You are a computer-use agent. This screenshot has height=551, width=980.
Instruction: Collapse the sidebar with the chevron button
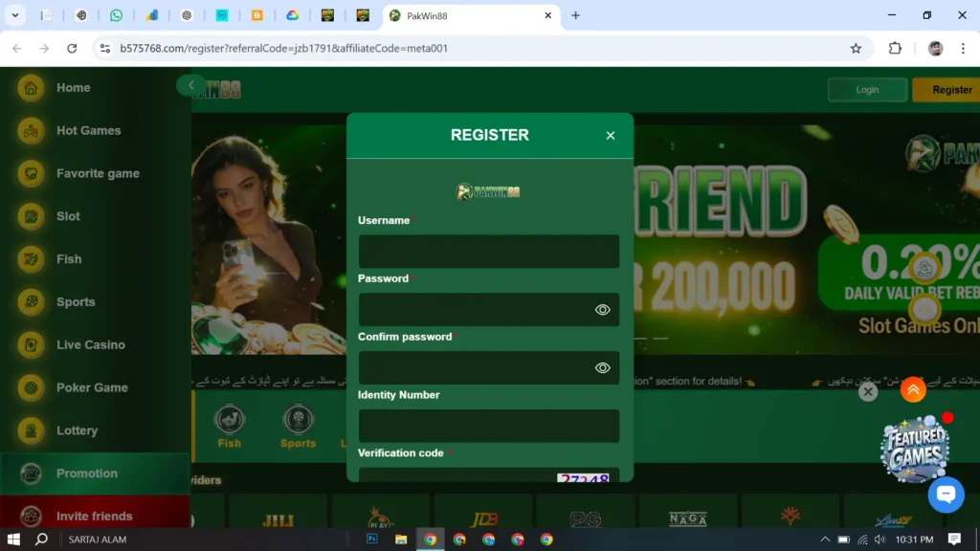tap(190, 85)
